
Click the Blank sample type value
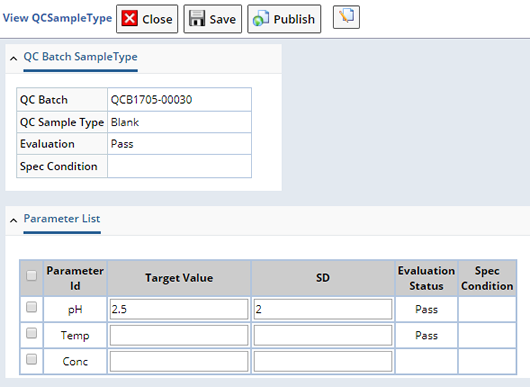coord(125,122)
